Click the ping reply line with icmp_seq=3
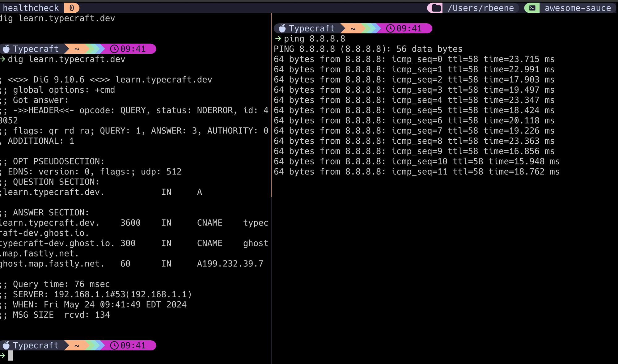Viewport: 618px width, 364px height. (x=414, y=90)
